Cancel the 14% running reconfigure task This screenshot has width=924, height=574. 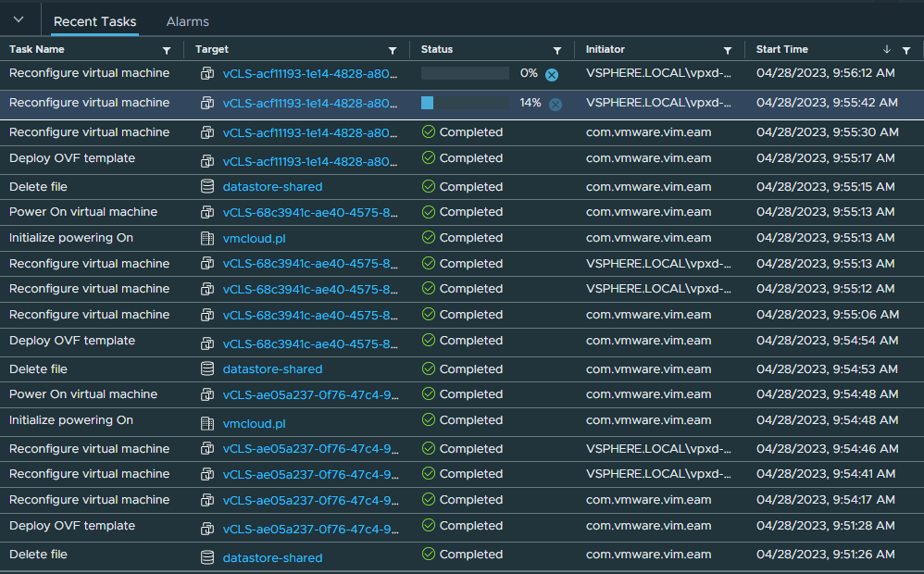point(554,103)
